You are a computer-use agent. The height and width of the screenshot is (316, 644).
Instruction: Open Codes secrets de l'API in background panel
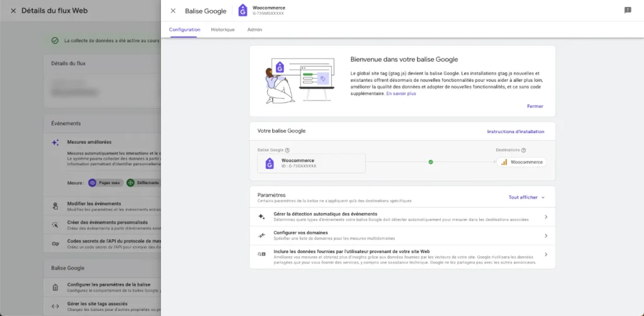click(x=103, y=243)
